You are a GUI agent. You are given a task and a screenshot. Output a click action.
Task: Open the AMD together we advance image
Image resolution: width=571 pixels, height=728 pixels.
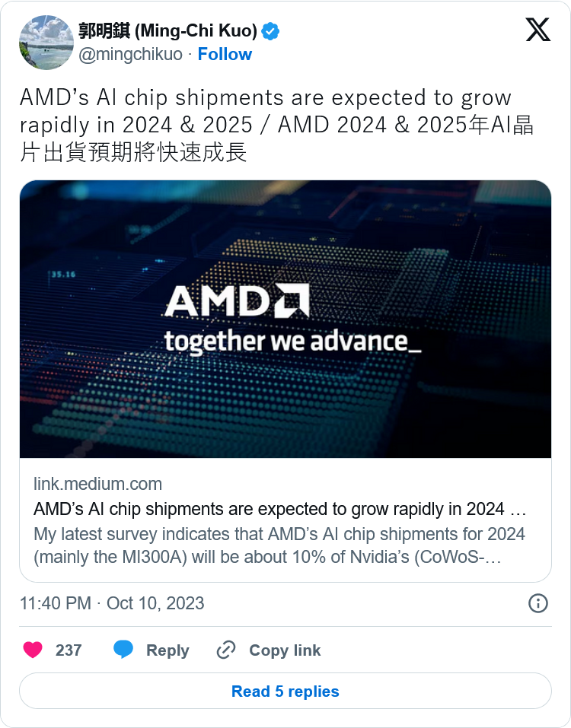285,319
